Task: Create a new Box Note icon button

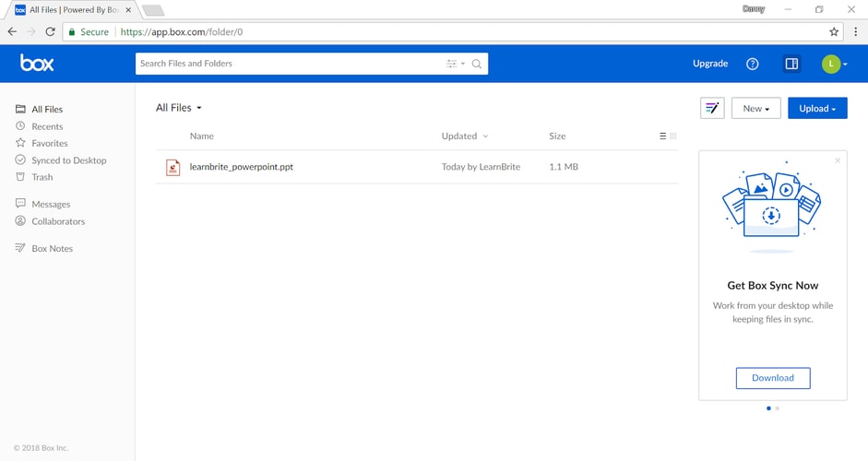Action: pos(712,109)
